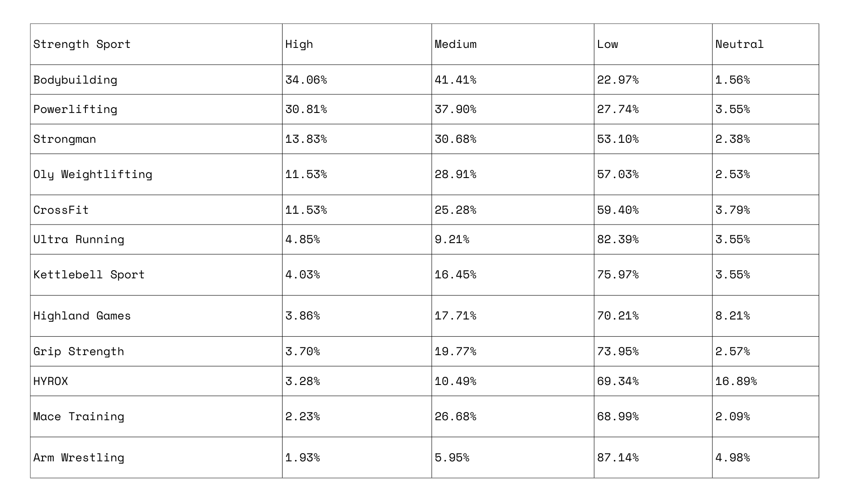Click the Ultra Running row label

[79, 239]
